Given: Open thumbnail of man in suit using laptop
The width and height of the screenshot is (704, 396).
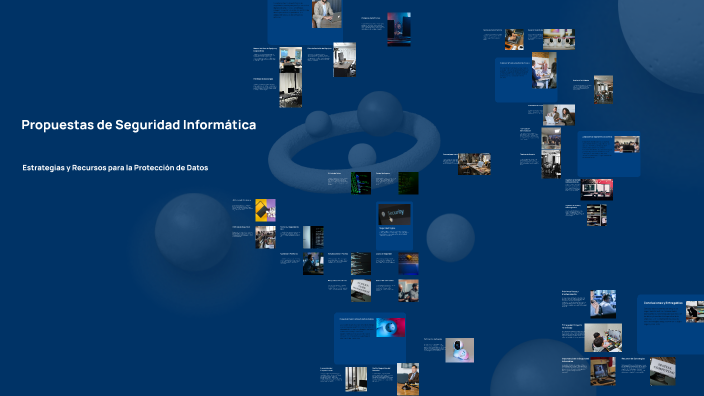Looking at the screenshot, I should (x=326, y=14).
